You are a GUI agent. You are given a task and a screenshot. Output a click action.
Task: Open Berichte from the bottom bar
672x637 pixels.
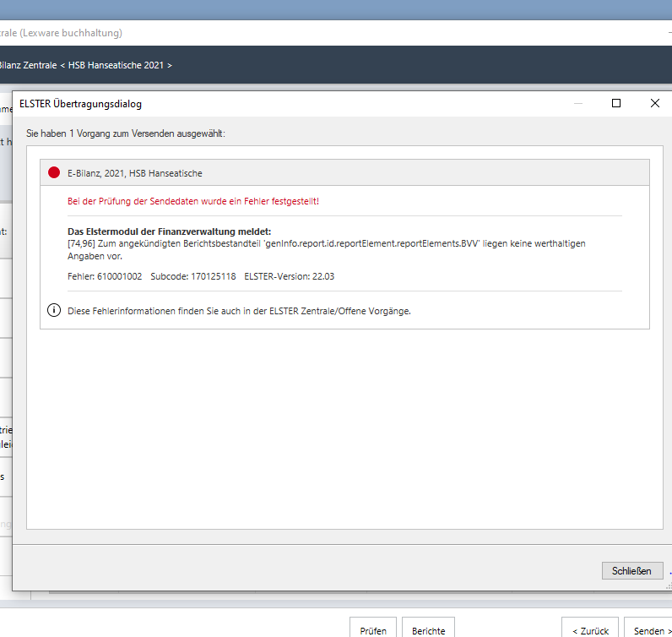click(x=429, y=630)
